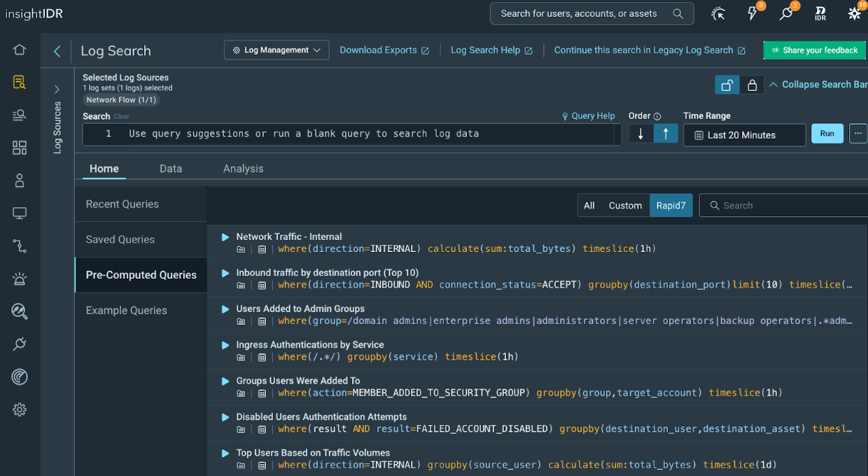868x476 pixels.
Task: Open Users and Accounts sidebar icon
Action: [20, 181]
